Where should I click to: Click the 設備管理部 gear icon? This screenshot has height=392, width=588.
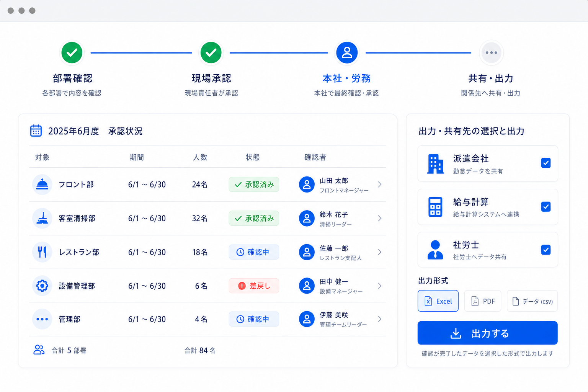(42, 286)
